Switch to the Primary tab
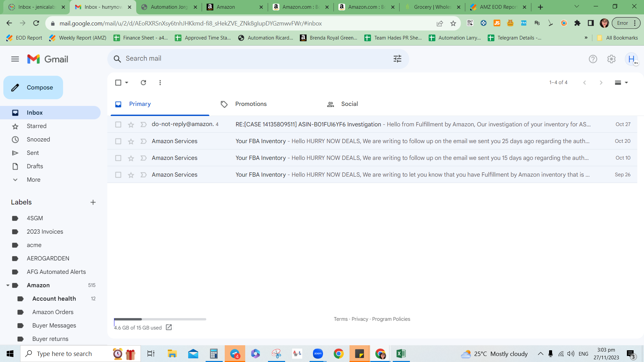The width and height of the screenshot is (644, 362). (x=160, y=104)
